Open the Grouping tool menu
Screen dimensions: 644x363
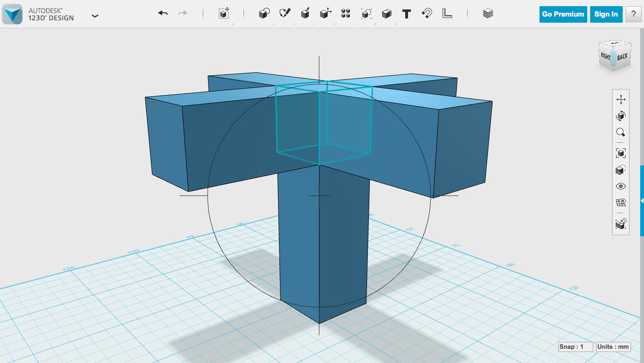366,13
